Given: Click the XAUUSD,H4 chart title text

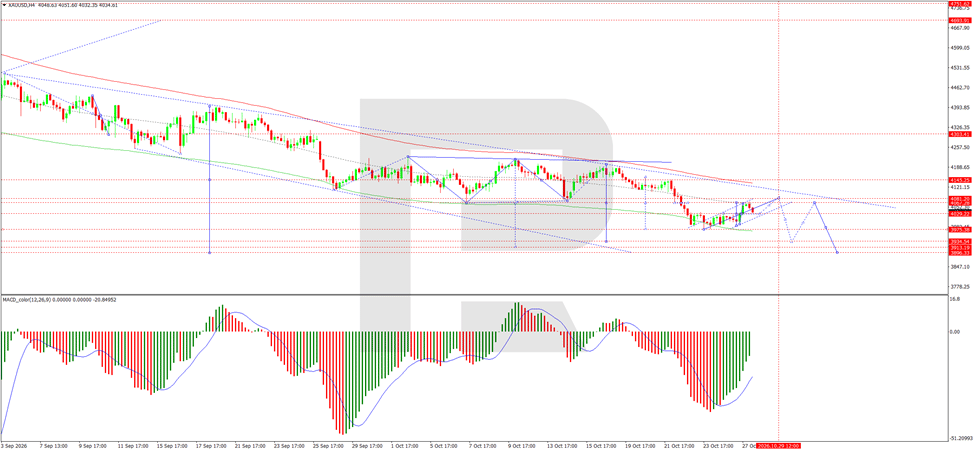Looking at the screenshot, I should click(x=20, y=5).
